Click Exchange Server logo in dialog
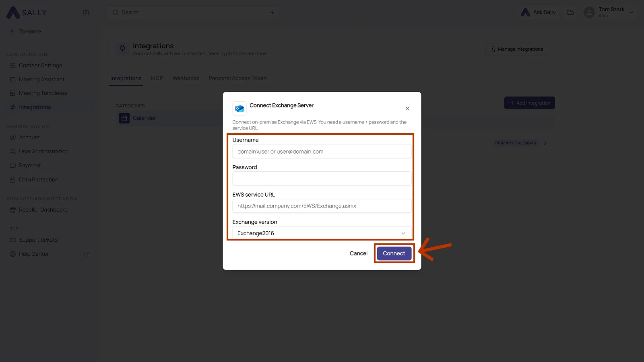This screenshot has width=644, height=362. [239, 109]
